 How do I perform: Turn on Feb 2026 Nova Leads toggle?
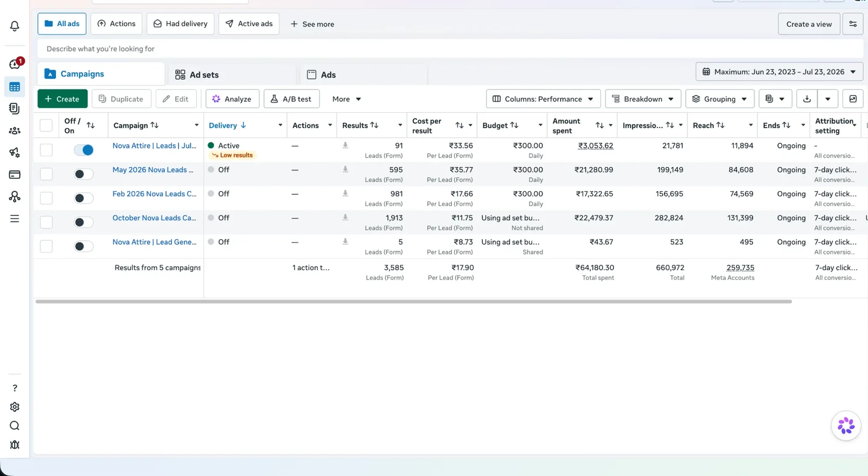(x=84, y=198)
